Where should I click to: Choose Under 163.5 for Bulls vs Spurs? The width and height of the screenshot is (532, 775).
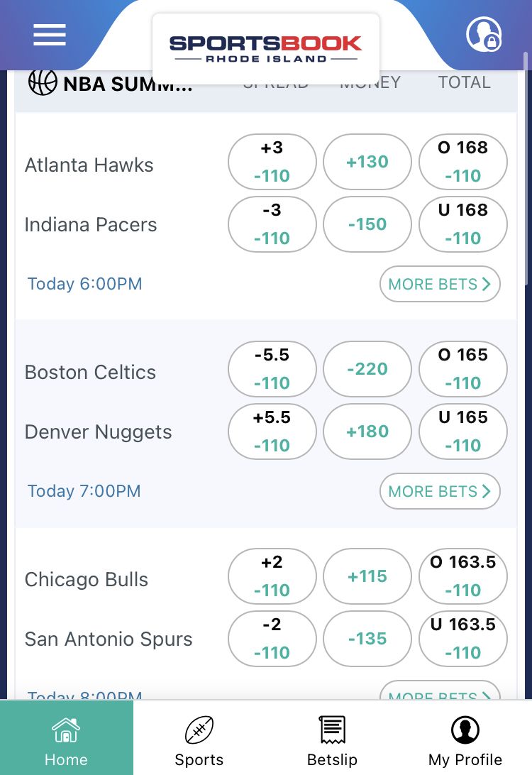463,639
